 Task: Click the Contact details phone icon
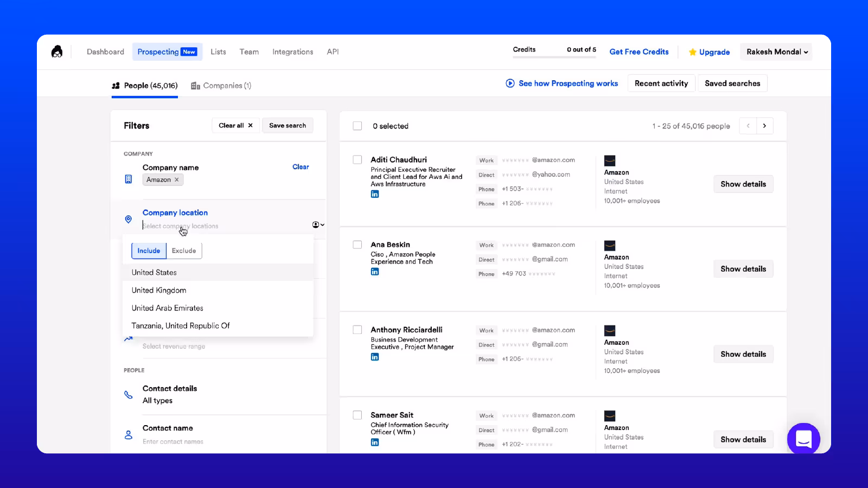pos(129,395)
